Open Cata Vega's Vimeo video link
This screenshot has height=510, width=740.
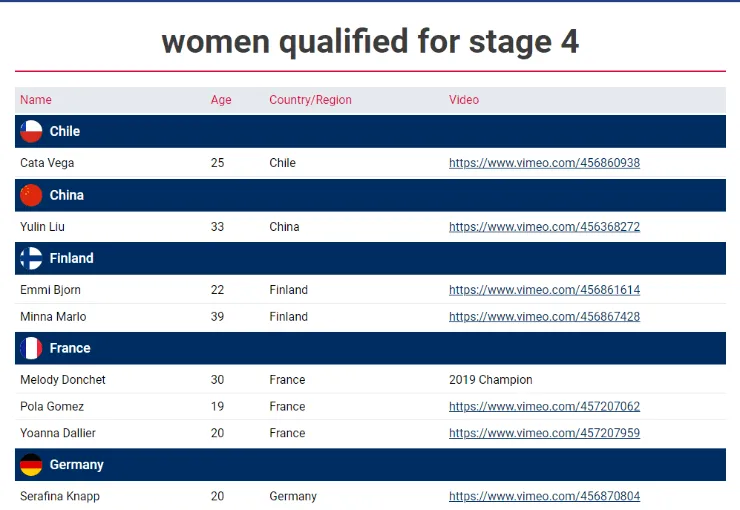[x=544, y=163]
